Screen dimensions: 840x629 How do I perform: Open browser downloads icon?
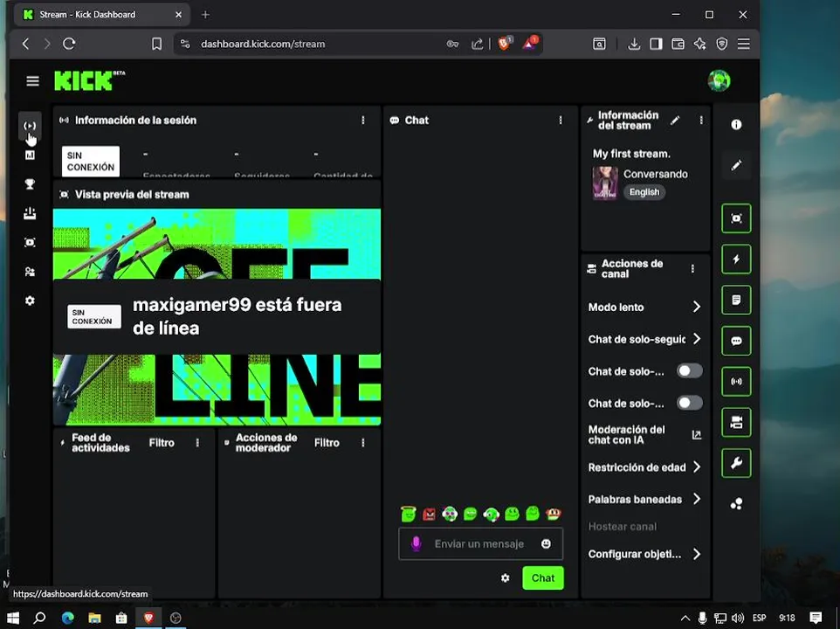(634, 44)
